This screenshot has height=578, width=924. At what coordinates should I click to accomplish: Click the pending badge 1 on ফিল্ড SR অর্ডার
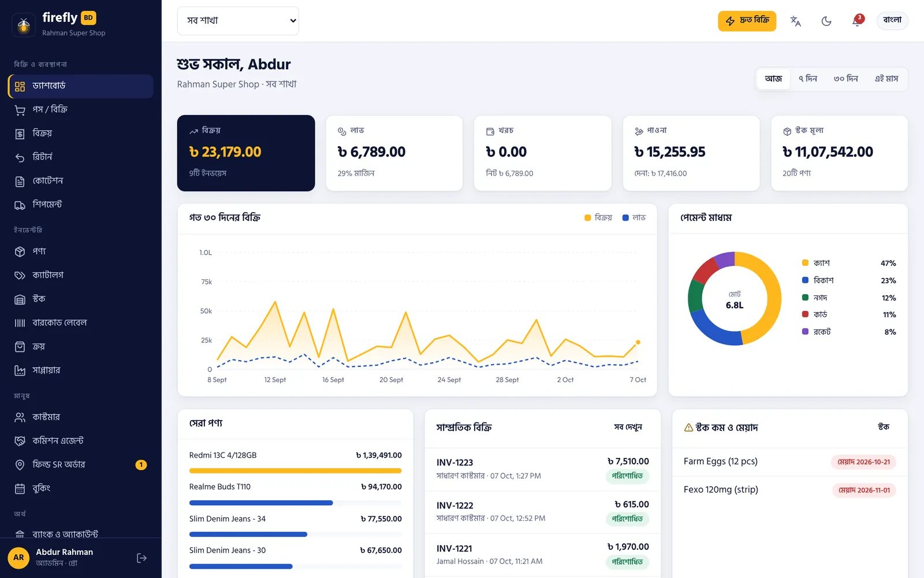pos(141,465)
